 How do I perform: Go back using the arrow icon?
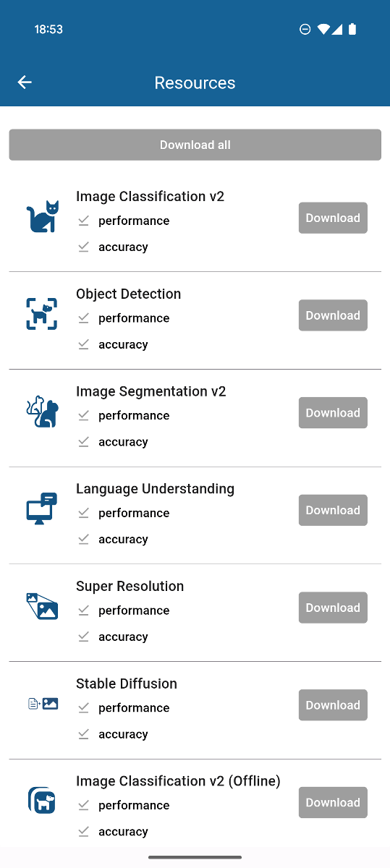click(25, 82)
